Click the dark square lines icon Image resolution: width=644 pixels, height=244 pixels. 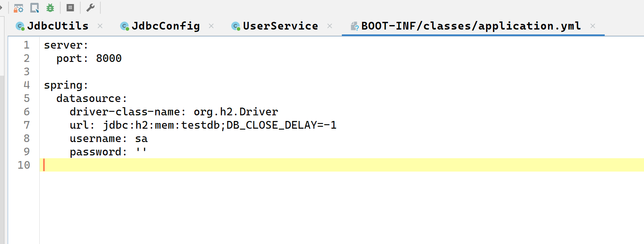[70, 8]
